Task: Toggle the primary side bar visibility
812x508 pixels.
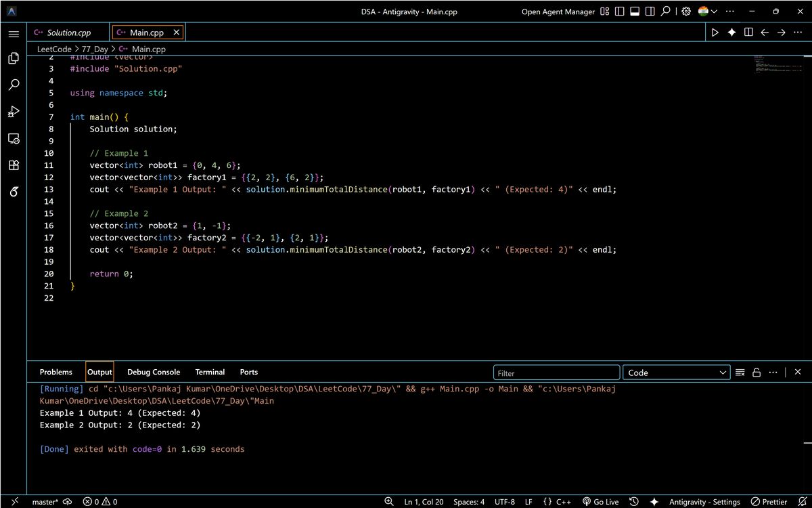Action: [x=620, y=12]
